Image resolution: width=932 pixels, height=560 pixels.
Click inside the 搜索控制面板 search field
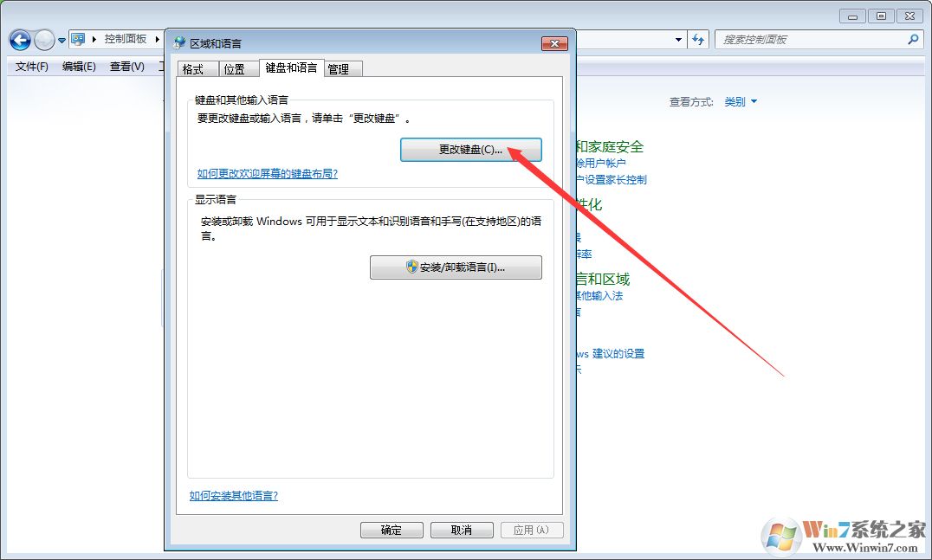806,39
